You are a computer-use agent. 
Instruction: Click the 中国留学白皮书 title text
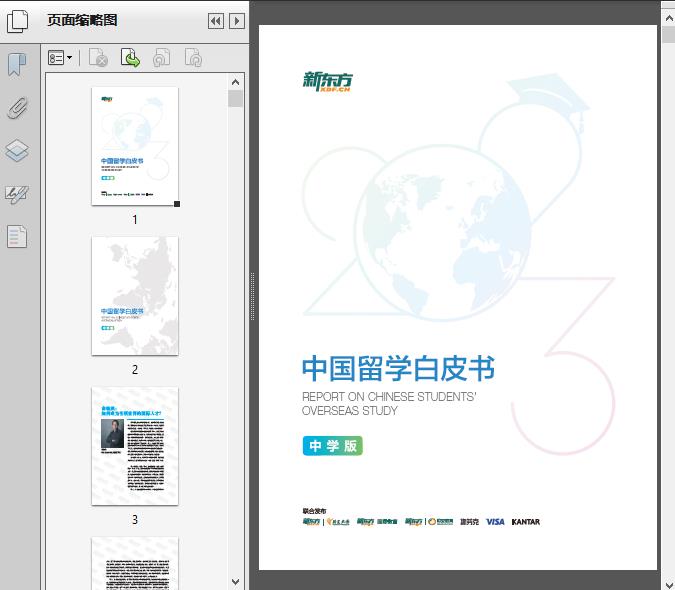(399, 368)
